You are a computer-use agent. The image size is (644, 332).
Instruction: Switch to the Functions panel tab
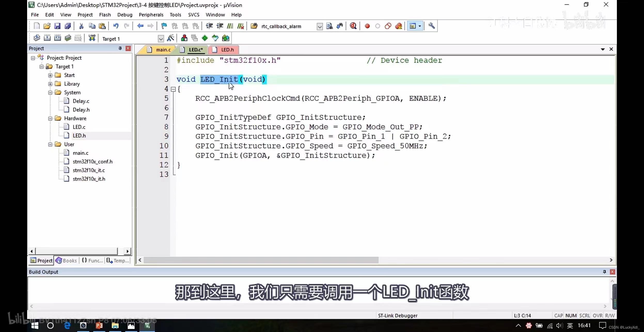(x=92, y=260)
